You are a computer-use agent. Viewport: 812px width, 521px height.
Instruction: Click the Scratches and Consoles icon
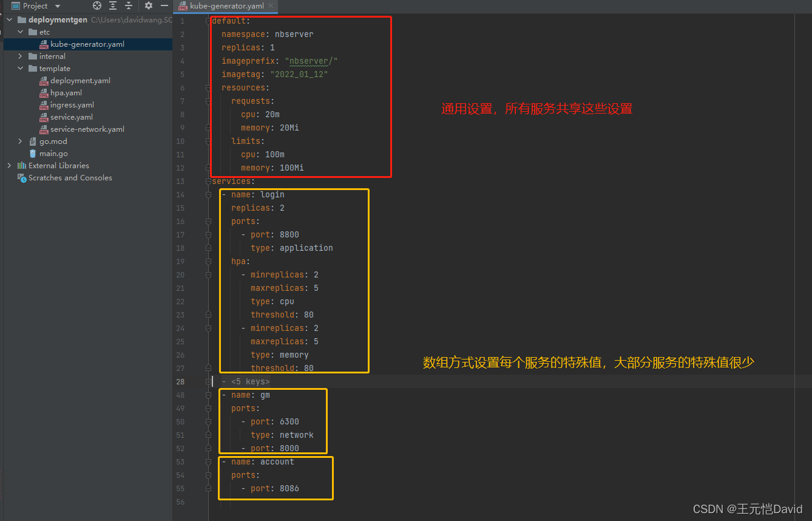coord(22,178)
